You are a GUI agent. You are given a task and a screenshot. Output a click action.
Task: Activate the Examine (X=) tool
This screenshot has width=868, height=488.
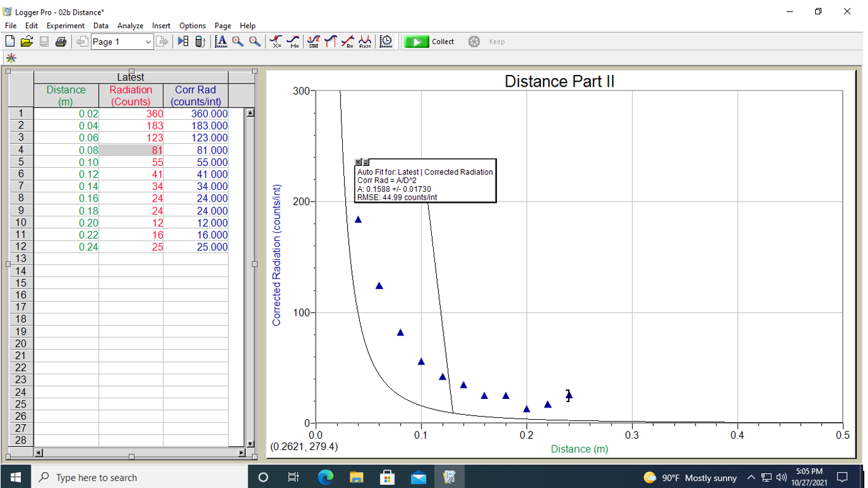(276, 41)
